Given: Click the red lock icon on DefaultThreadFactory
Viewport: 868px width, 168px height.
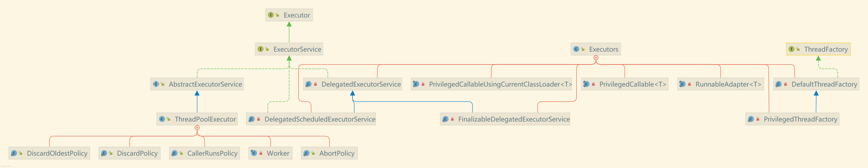Looking at the screenshot, I should tap(785, 84).
